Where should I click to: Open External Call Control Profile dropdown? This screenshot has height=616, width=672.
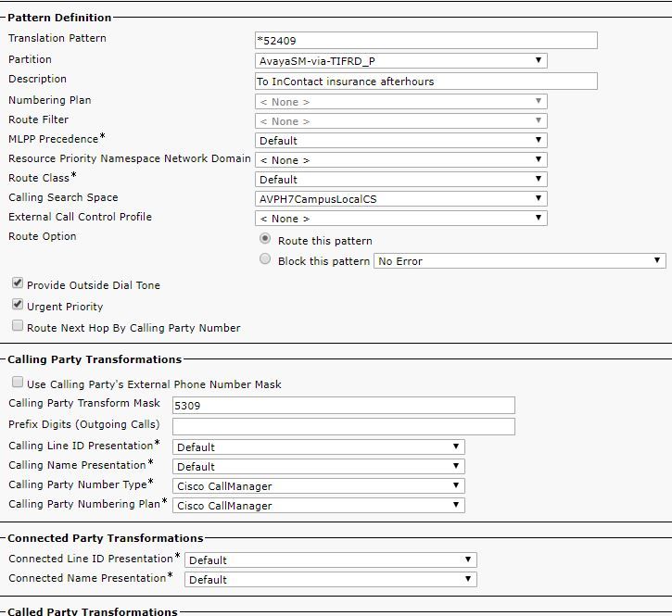[400, 218]
